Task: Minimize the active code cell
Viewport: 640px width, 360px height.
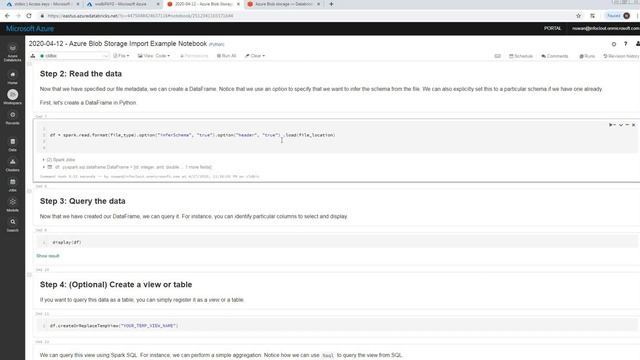Action: pyautogui.click(x=627, y=125)
